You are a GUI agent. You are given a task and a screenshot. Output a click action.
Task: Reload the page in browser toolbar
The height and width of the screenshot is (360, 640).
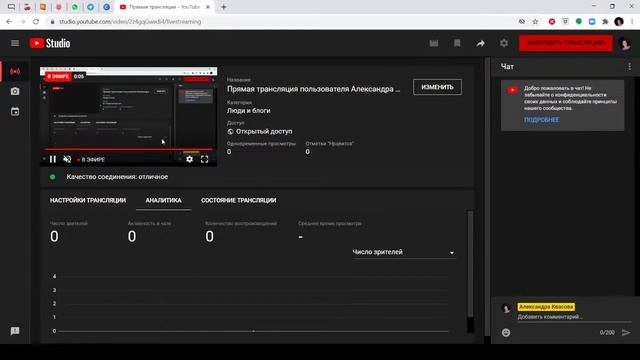coord(36,22)
